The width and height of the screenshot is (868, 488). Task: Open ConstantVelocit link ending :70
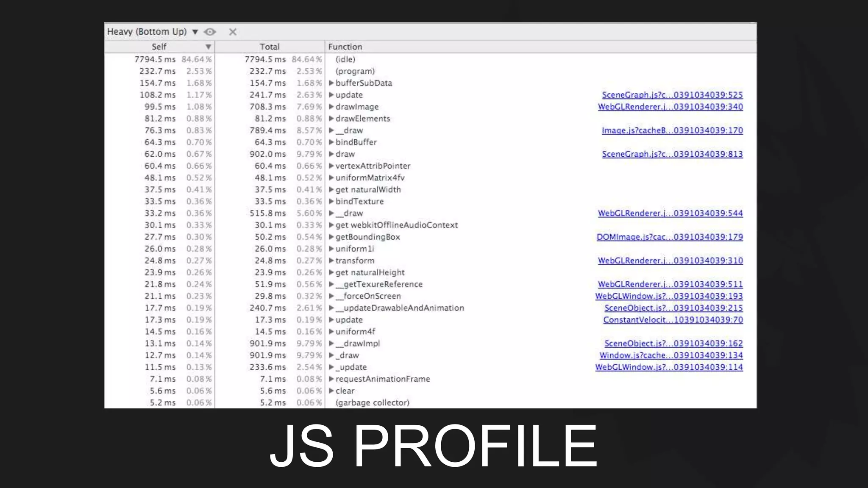673,320
